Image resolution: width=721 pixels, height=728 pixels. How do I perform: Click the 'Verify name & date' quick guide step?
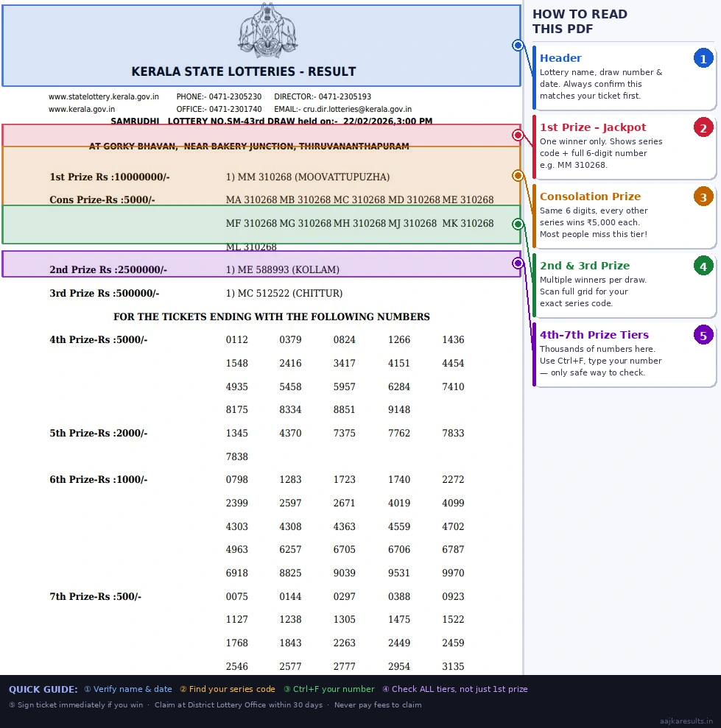(127, 689)
